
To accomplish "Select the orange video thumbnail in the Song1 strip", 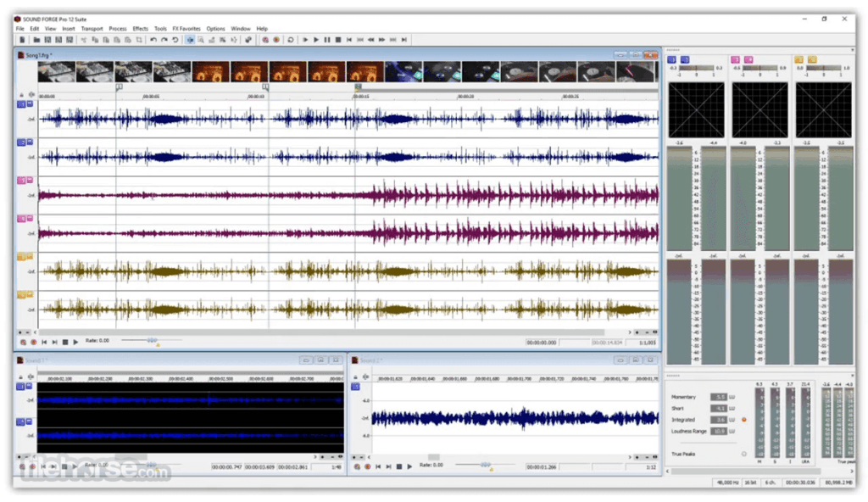I will tap(209, 71).
